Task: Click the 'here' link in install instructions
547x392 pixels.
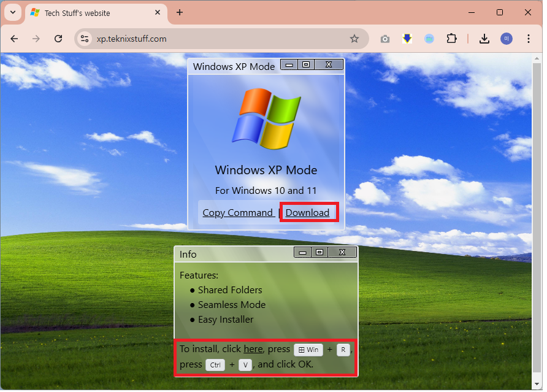Action: (x=253, y=348)
